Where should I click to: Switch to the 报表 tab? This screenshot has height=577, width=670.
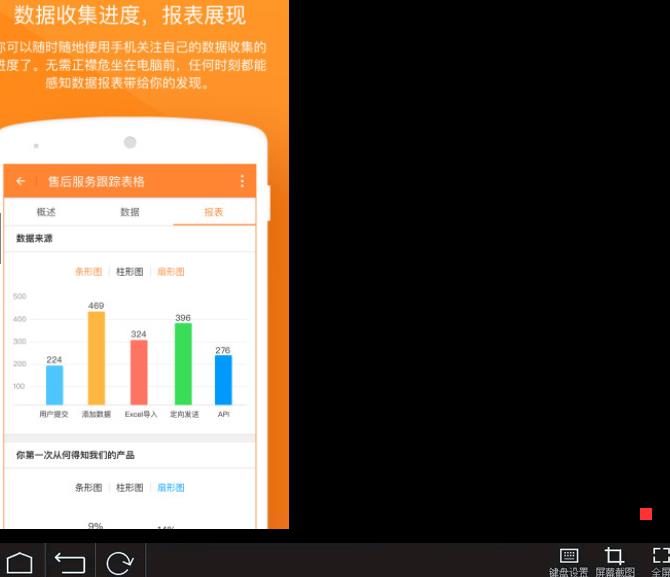tap(214, 212)
